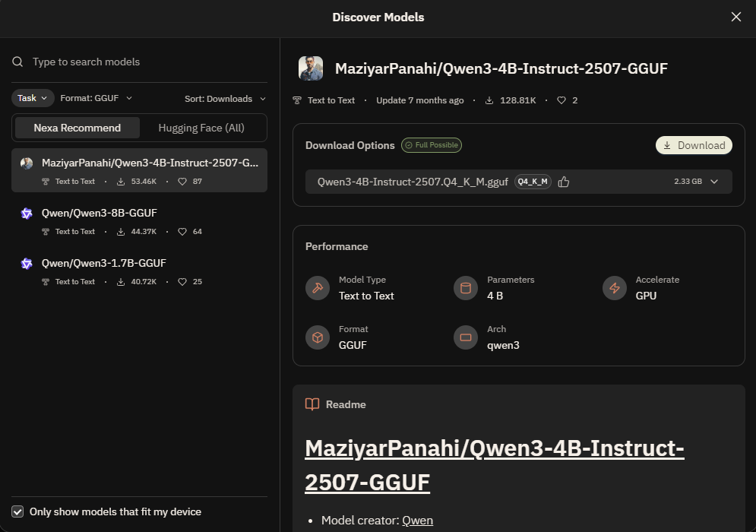This screenshot has height=532, width=756.
Task: Open the Format: GGUF dropdown
Action: click(96, 98)
